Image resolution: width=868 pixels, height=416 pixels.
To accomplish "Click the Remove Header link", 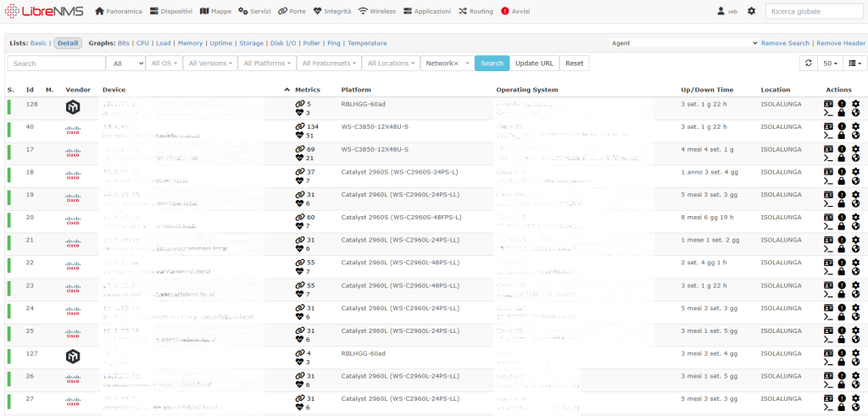I will [x=841, y=43].
